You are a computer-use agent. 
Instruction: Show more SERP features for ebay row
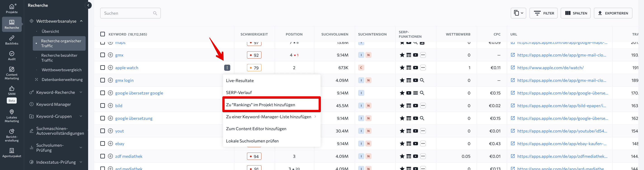(x=423, y=144)
